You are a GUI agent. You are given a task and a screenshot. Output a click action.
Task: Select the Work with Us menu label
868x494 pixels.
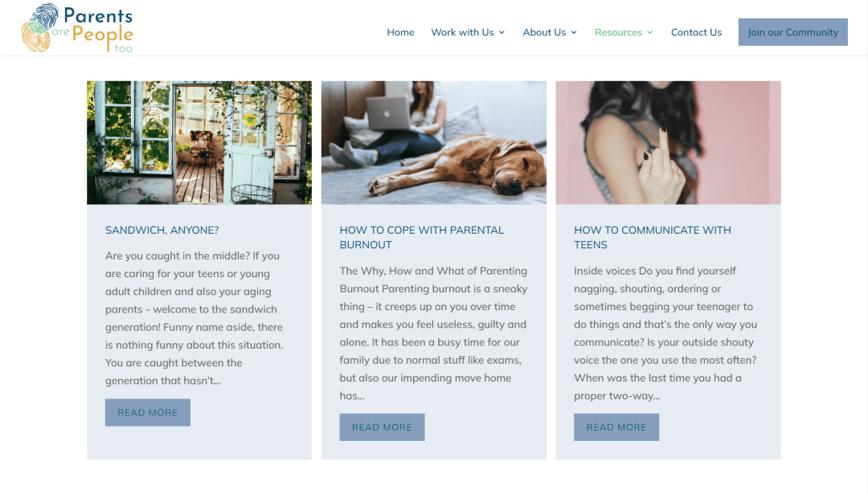(x=462, y=32)
